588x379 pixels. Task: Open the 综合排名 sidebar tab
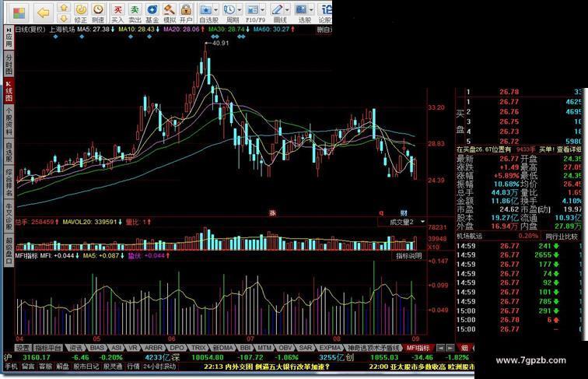pyautogui.click(x=9, y=182)
